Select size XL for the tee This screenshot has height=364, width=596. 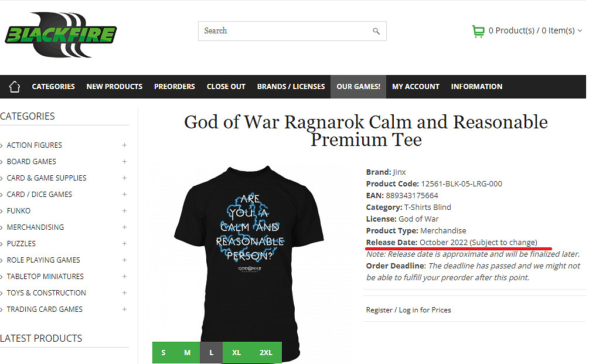click(x=236, y=352)
